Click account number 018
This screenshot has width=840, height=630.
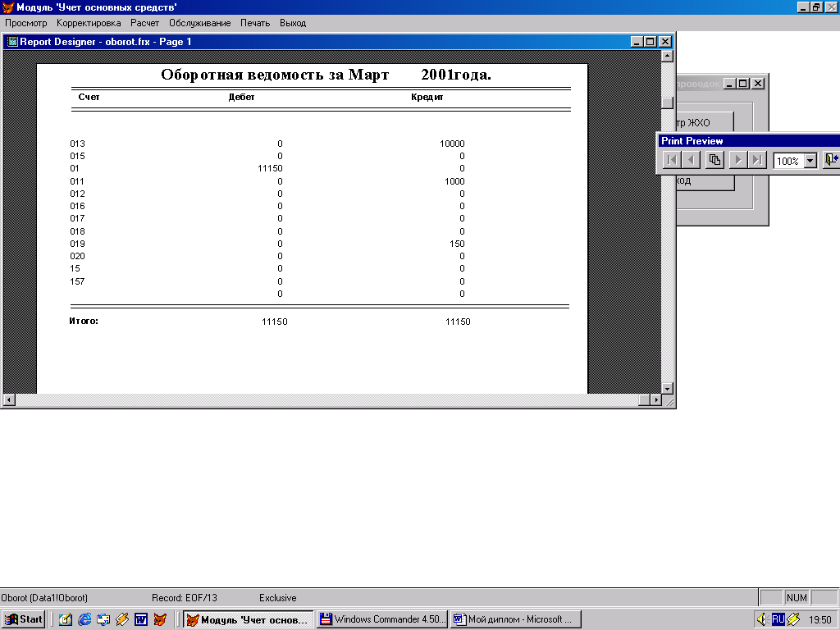click(77, 231)
